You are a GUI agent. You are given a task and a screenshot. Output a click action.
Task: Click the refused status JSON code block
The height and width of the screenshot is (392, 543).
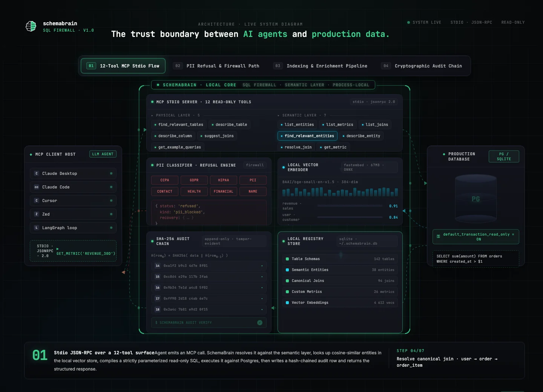tap(209, 213)
